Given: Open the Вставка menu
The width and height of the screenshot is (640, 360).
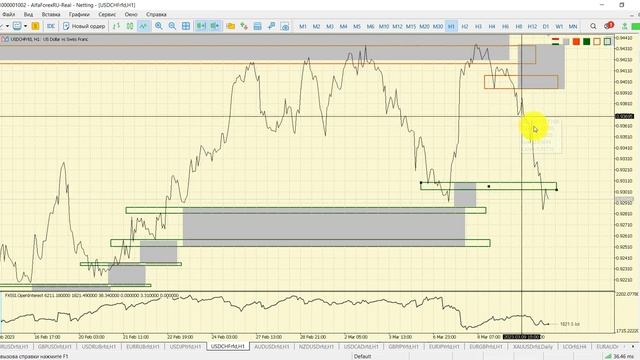Looking at the screenshot, I should tap(51, 14).
